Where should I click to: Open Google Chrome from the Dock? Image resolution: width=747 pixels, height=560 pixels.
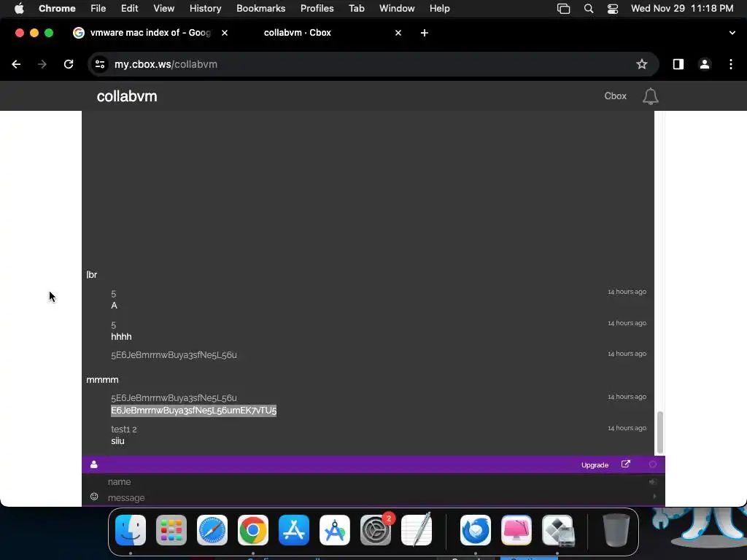pos(253,530)
